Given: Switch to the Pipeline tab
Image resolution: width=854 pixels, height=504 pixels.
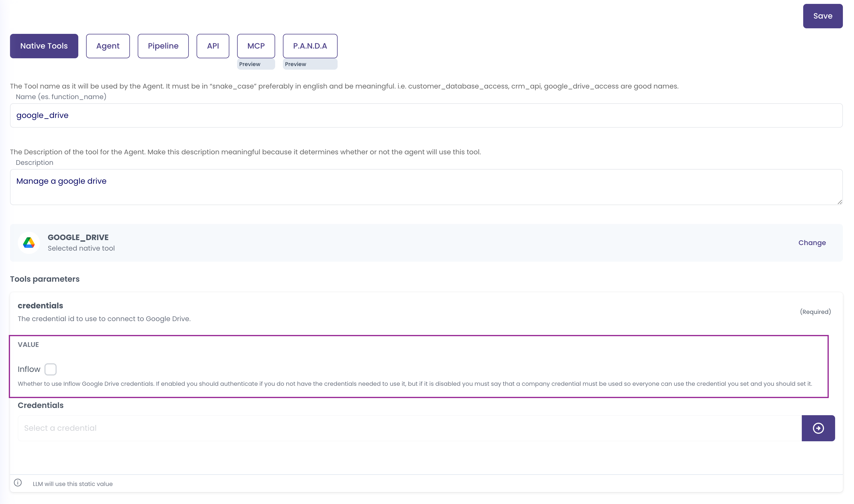Looking at the screenshot, I should point(163,46).
